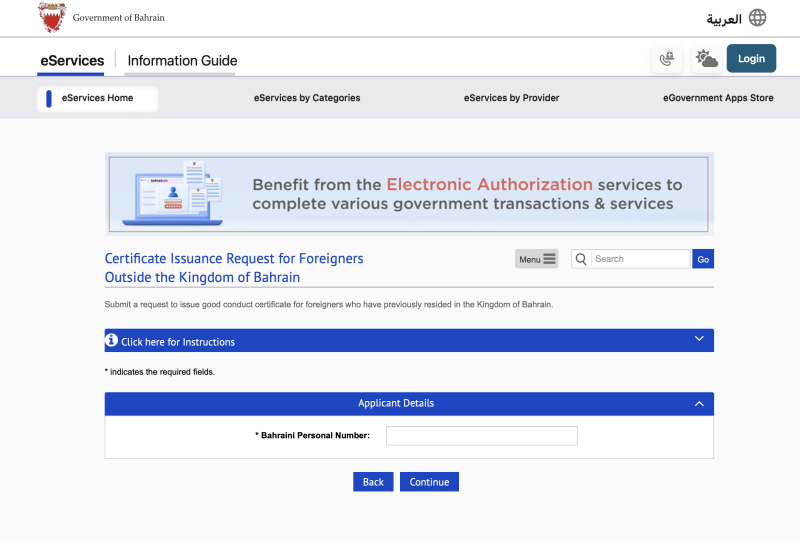Click the info icon beside Instructions
Image resolution: width=800 pixels, height=542 pixels.
click(112, 341)
